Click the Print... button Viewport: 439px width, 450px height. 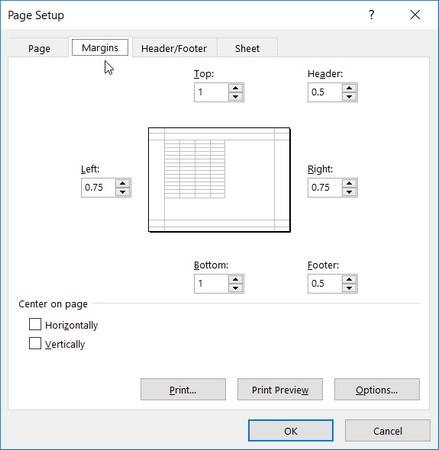tap(183, 389)
